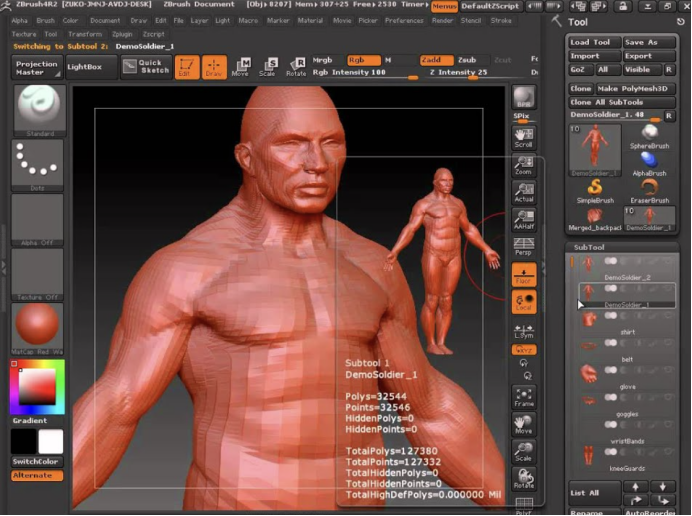Select the AlphaBrush tool
692x516 pixels.
point(649,164)
